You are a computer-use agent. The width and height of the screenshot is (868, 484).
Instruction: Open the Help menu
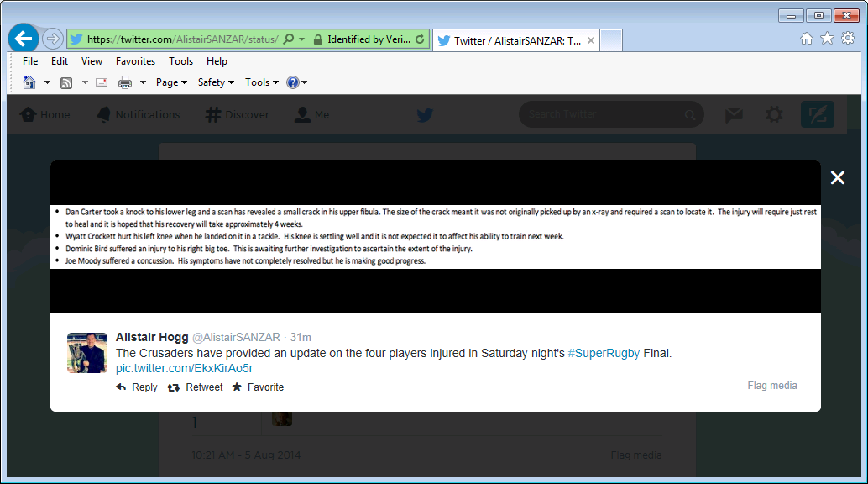click(x=217, y=61)
